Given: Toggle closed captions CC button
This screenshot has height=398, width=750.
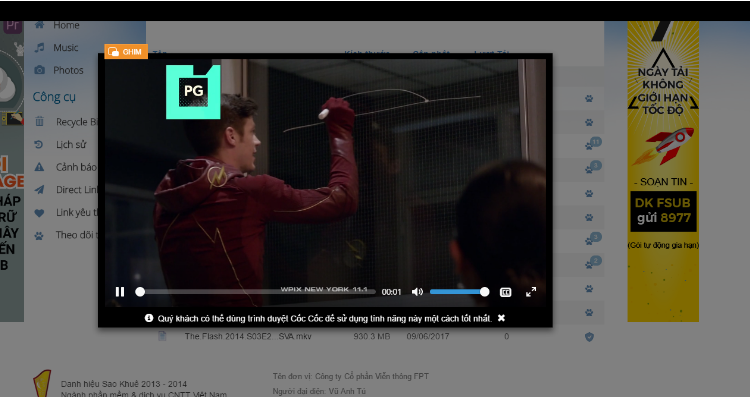Looking at the screenshot, I should (506, 292).
